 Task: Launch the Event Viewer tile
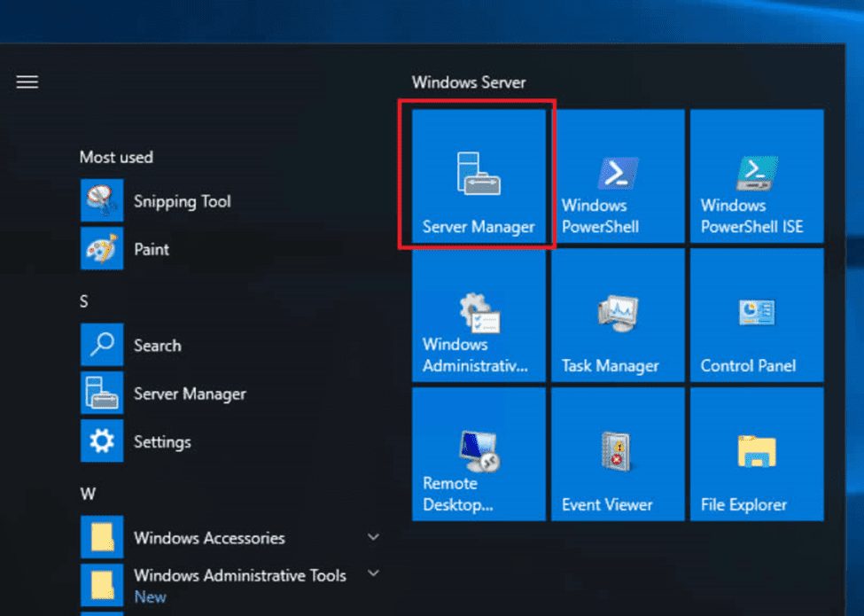tap(618, 454)
